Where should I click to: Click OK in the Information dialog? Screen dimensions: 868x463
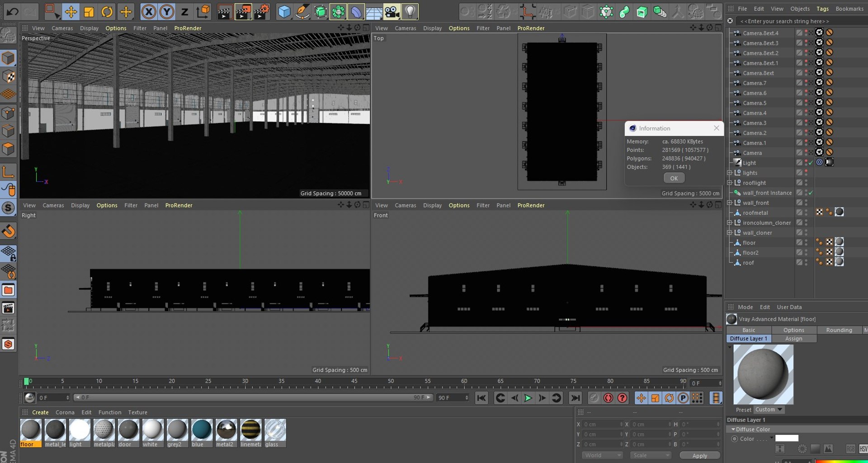point(674,178)
